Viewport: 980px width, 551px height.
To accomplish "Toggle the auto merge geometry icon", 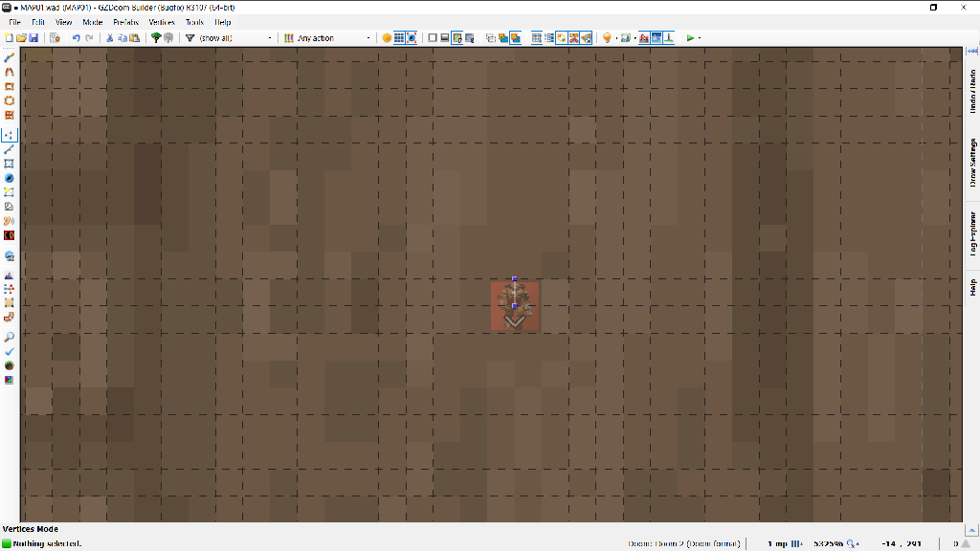I will pos(561,38).
